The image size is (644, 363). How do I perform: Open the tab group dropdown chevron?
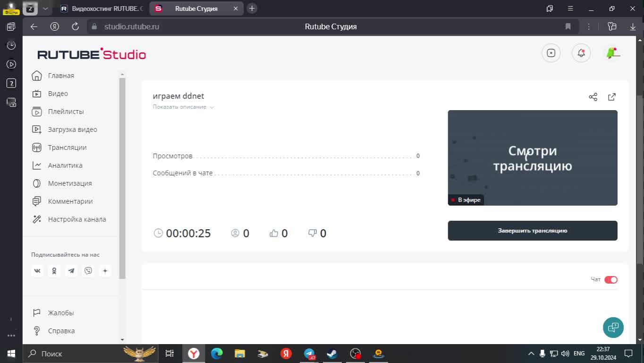tap(45, 9)
